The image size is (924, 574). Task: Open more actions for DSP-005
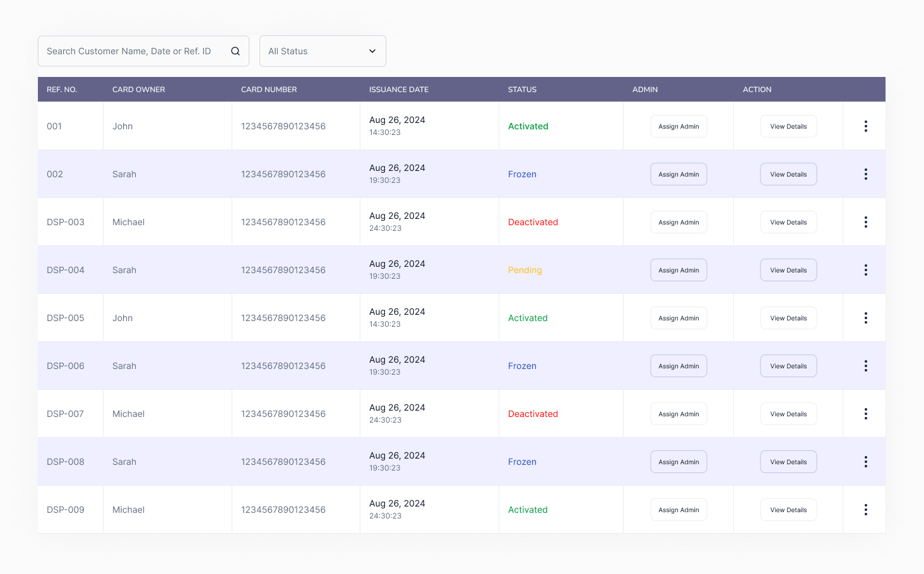865,318
